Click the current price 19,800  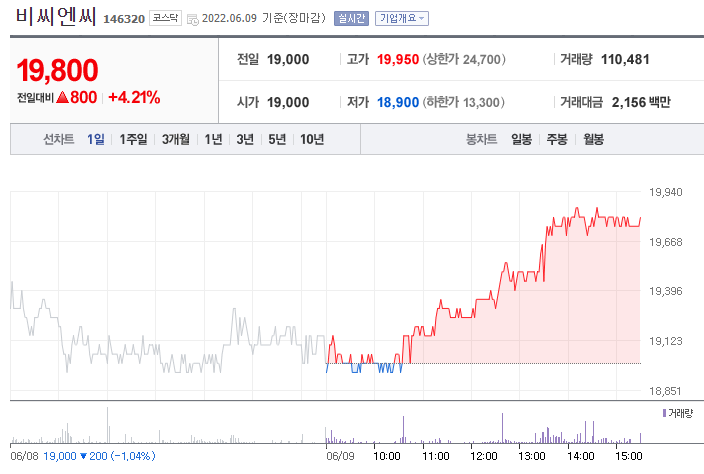coord(57,70)
